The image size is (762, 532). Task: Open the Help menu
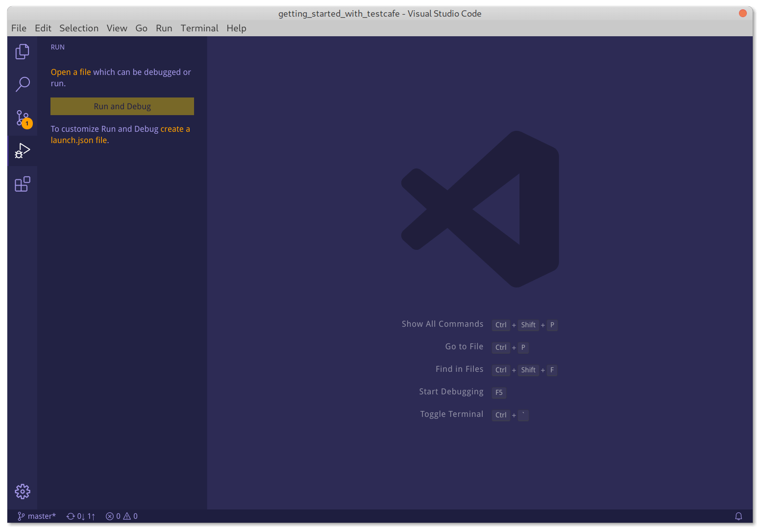coord(236,28)
